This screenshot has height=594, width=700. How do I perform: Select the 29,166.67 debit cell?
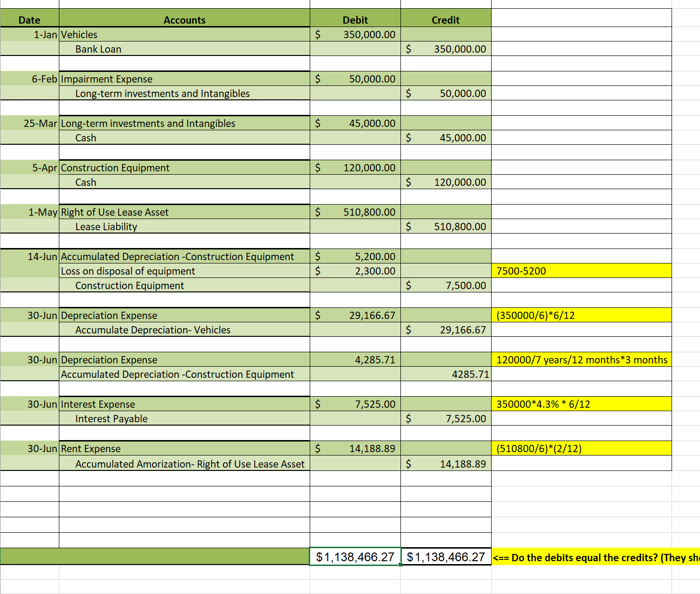tap(355, 315)
